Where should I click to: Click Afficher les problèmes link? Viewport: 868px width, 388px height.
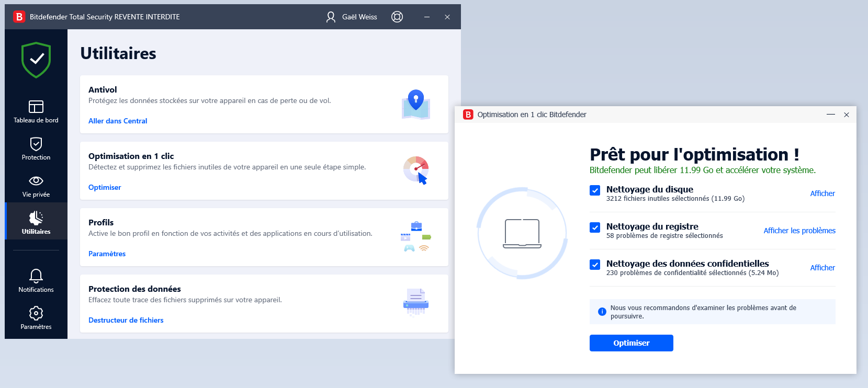799,231
